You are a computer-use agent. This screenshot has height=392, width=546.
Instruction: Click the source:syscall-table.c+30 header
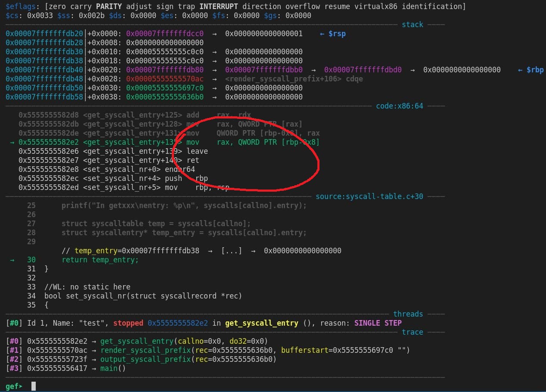coord(369,196)
